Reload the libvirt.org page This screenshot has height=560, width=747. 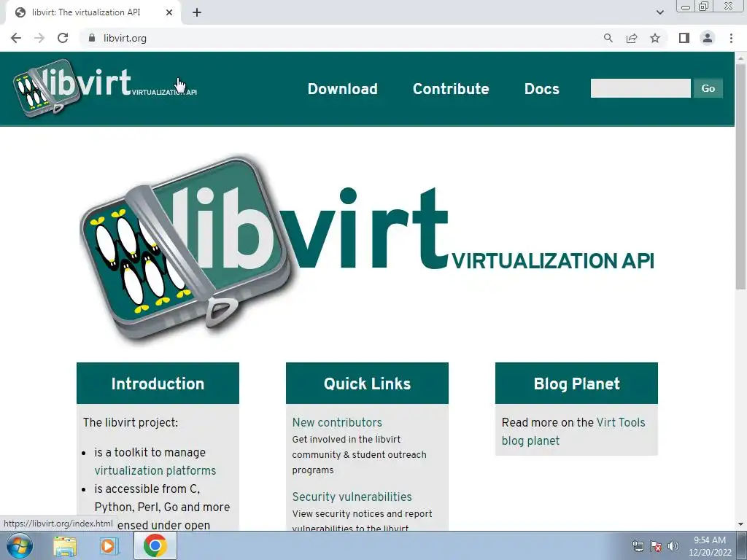(63, 38)
